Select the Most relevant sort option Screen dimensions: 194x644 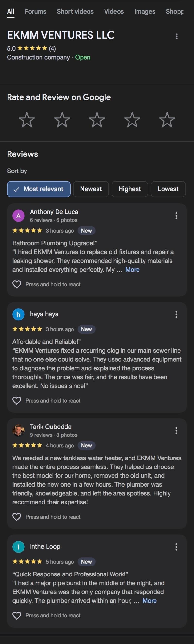coord(39,189)
